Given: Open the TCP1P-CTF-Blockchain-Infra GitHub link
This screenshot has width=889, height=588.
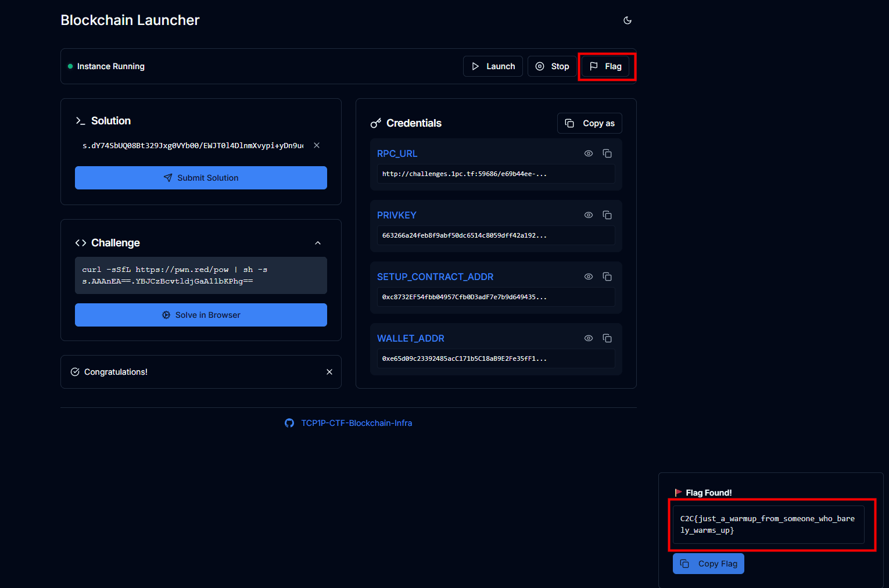Looking at the screenshot, I should pyautogui.click(x=356, y=423).
